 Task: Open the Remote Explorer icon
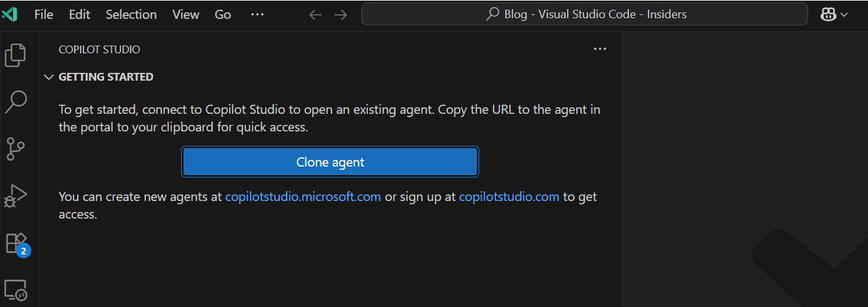(16, 290)
